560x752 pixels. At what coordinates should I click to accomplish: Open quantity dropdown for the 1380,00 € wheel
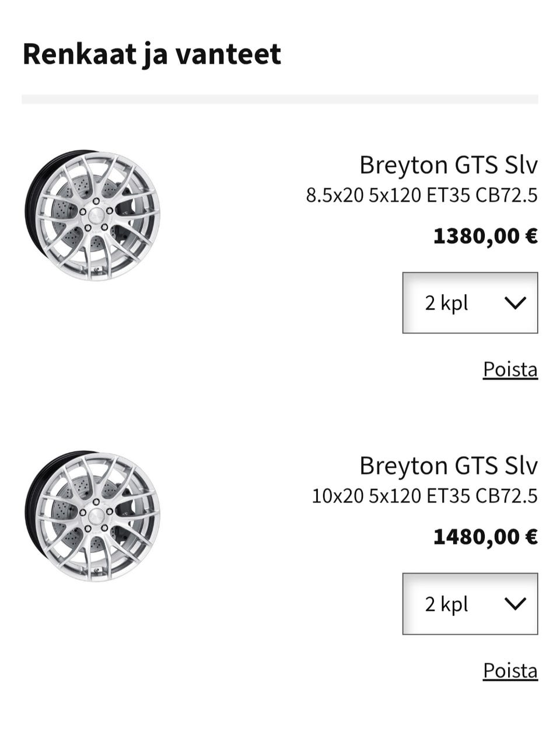(x=470, y=303)
